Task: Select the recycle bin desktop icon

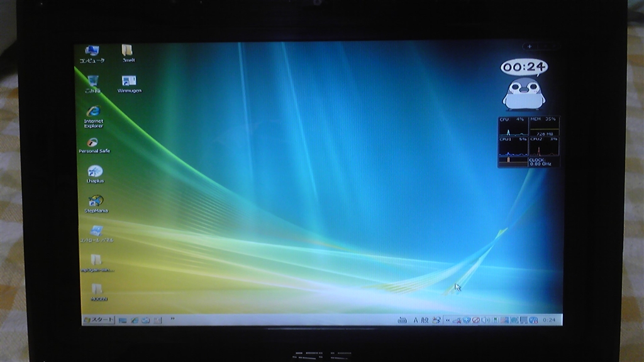Action: coord(93,84)
